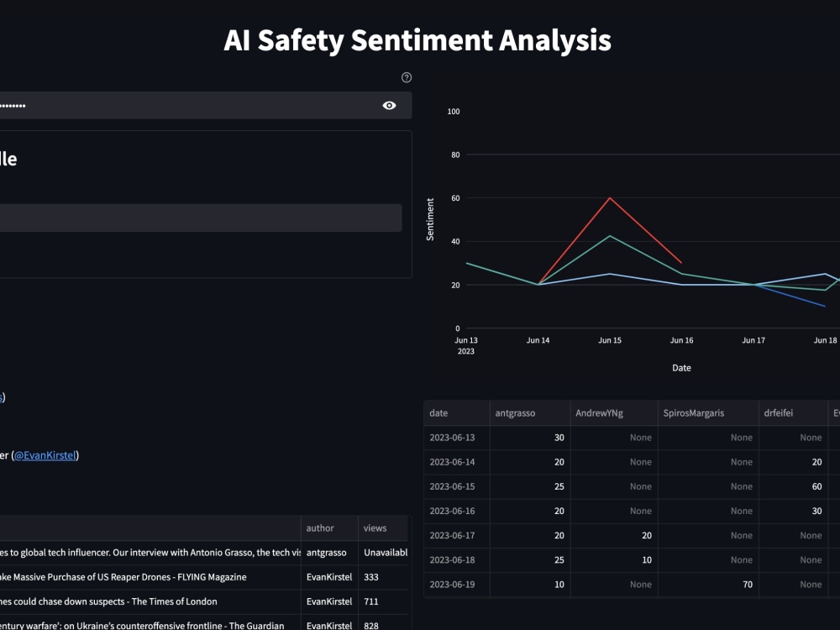
Task: Click 'Jun 16' x-axis label on chart
Action: point(681,340)
